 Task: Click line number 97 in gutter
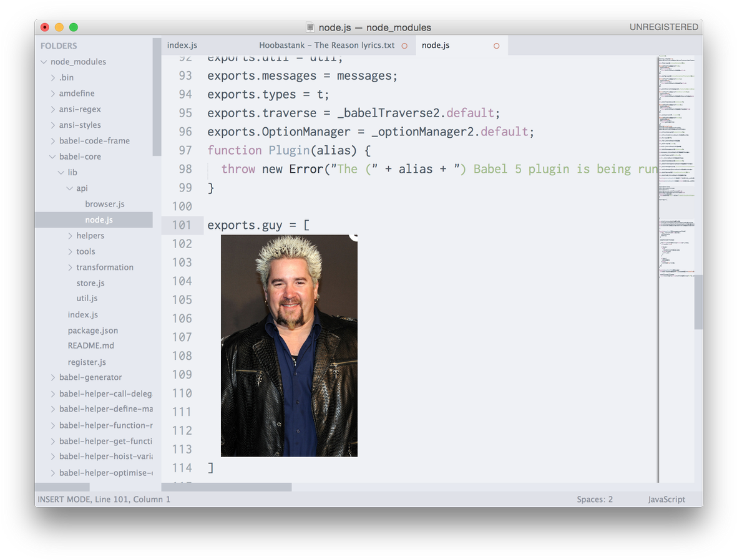(185, 150)
